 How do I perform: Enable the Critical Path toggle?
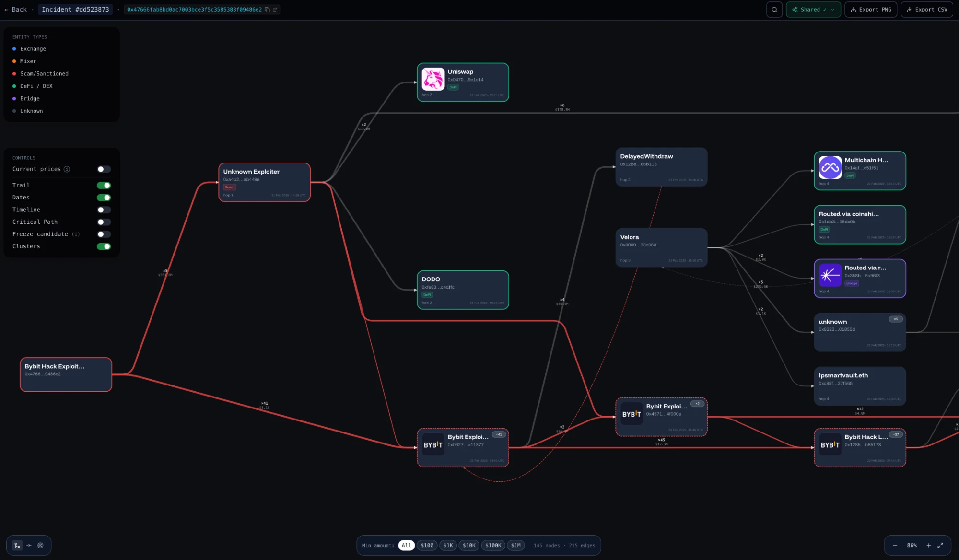click(x=104, y=222)
